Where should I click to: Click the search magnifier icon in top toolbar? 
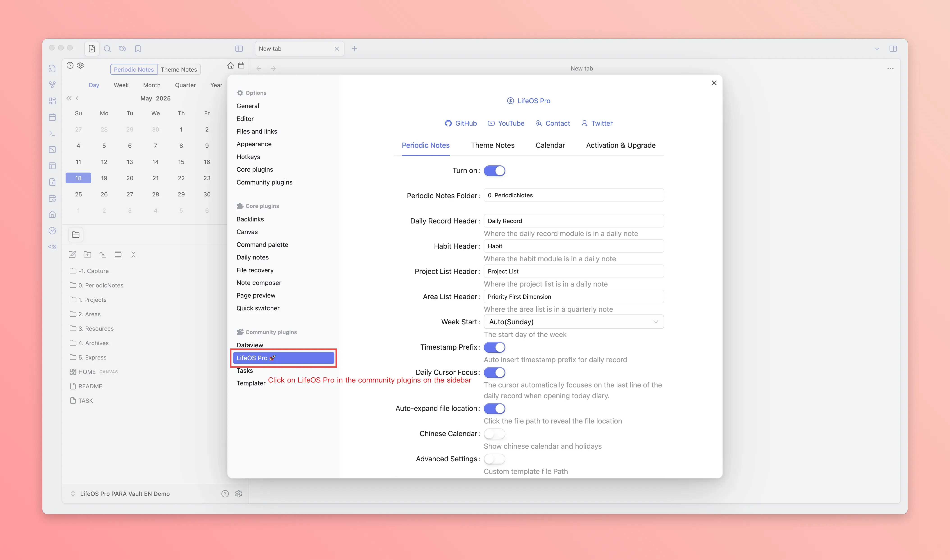[107, 49]
